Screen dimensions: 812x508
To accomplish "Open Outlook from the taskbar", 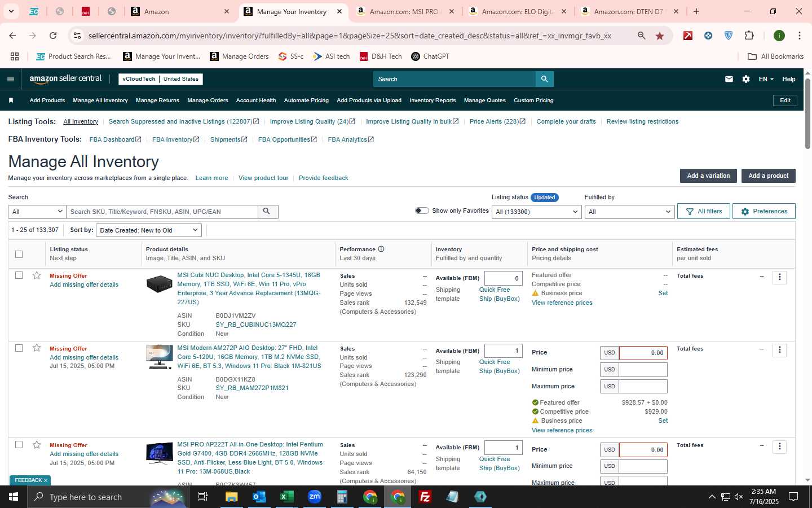I will click(259, 497).
